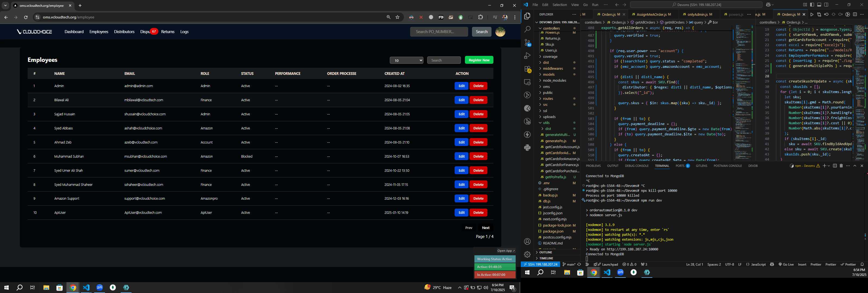Open the rows-per-page dropdown showing 10
The image size is (868, 293).
tap(406, 60)
